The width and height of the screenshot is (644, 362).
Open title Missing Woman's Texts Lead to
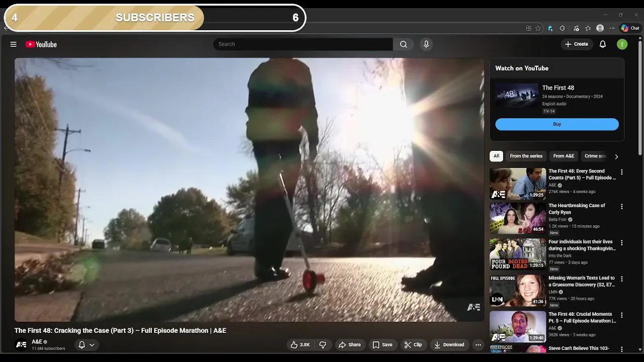582,281
